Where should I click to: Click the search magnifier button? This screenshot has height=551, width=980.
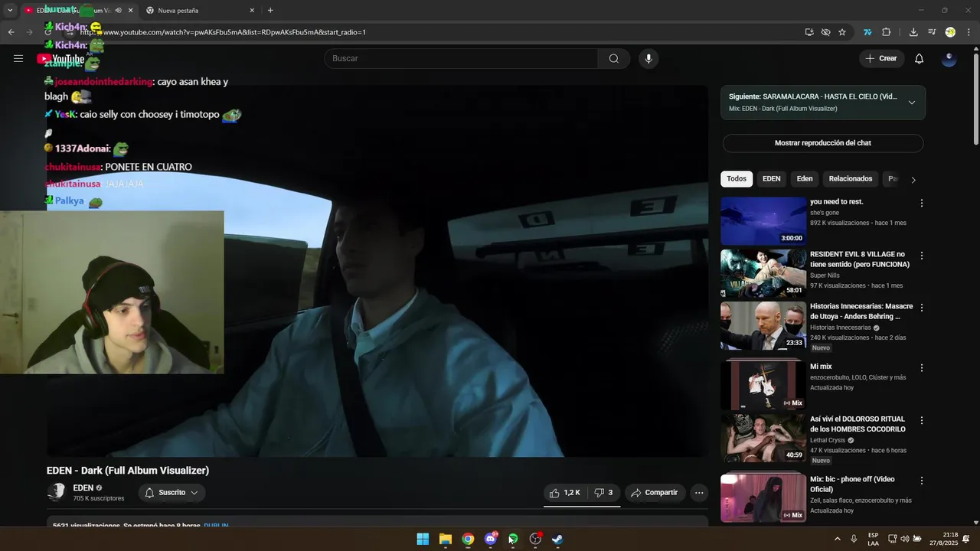(x=614, y=59)
